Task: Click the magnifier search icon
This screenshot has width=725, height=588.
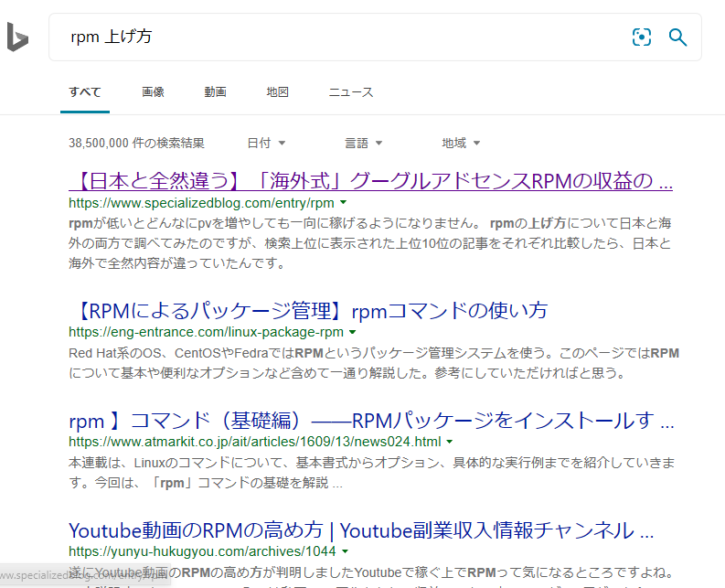Action: tap(677, 37)
